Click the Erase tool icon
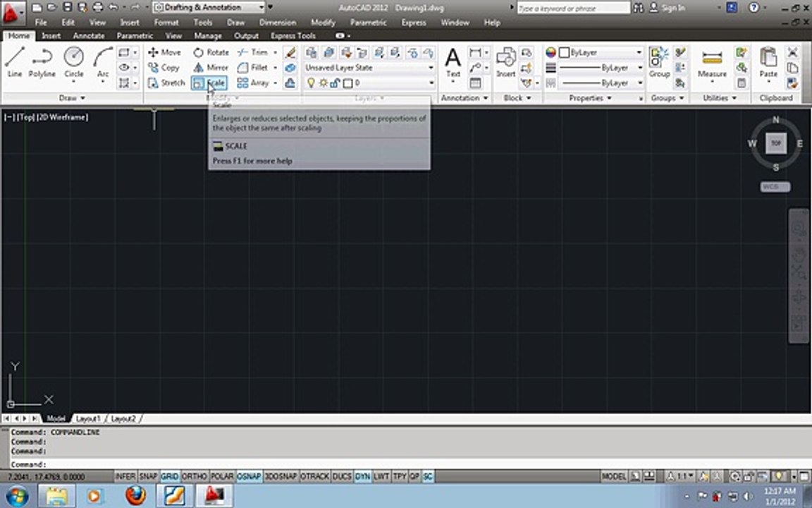The height and width of the screenshot is (508, 812). coord(290,52)
